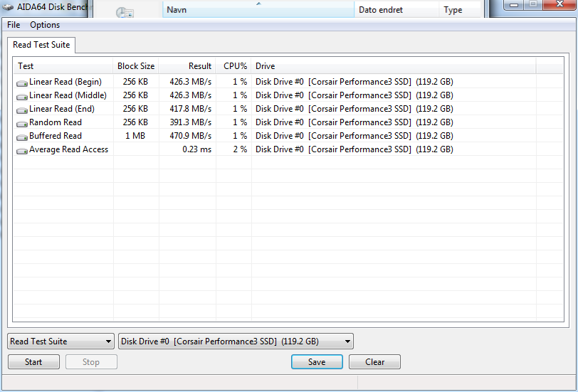Sort by the Block Size column header
Image resolution: width=578 pixels, height=392 pixels.
(x=136, y=66)
